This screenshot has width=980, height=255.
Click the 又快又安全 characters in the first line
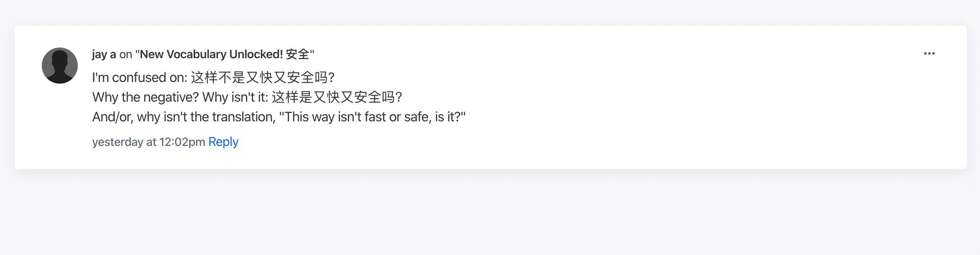[x=280, y=77]
